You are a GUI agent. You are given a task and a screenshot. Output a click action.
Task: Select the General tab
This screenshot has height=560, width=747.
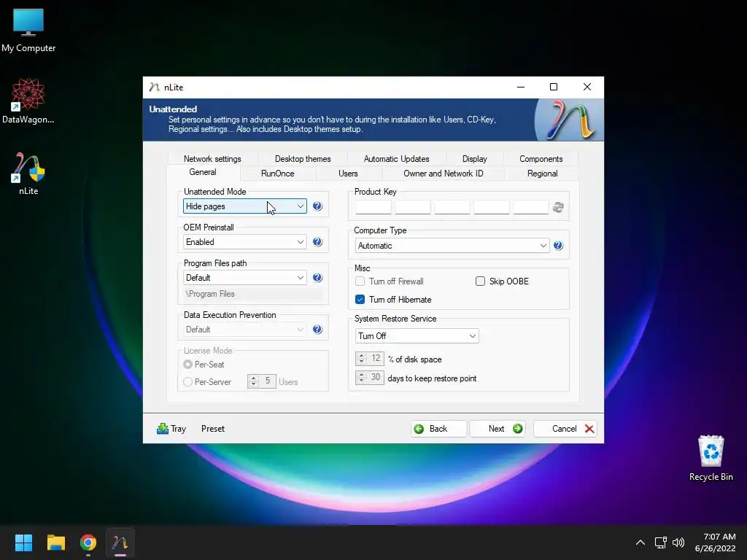203,172
